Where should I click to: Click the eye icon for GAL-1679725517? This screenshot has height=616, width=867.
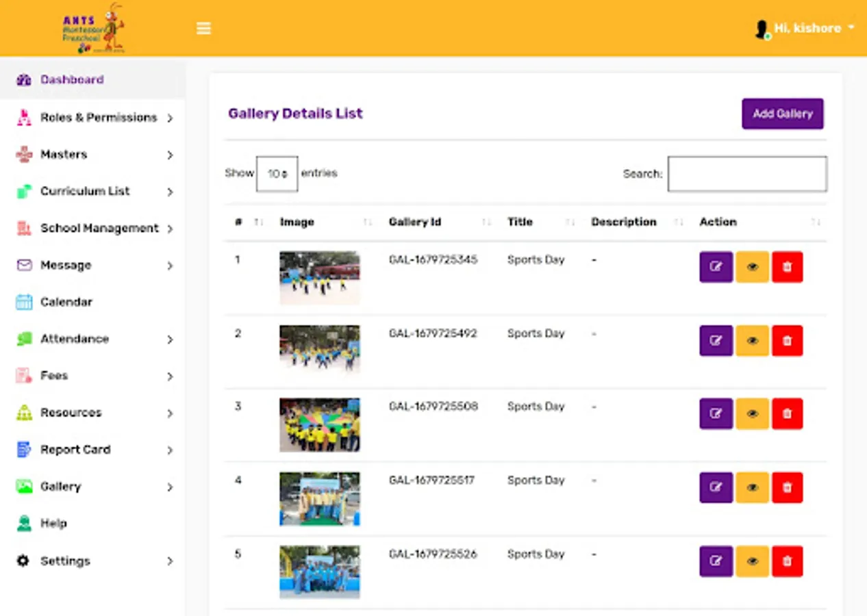pos(752,487)
